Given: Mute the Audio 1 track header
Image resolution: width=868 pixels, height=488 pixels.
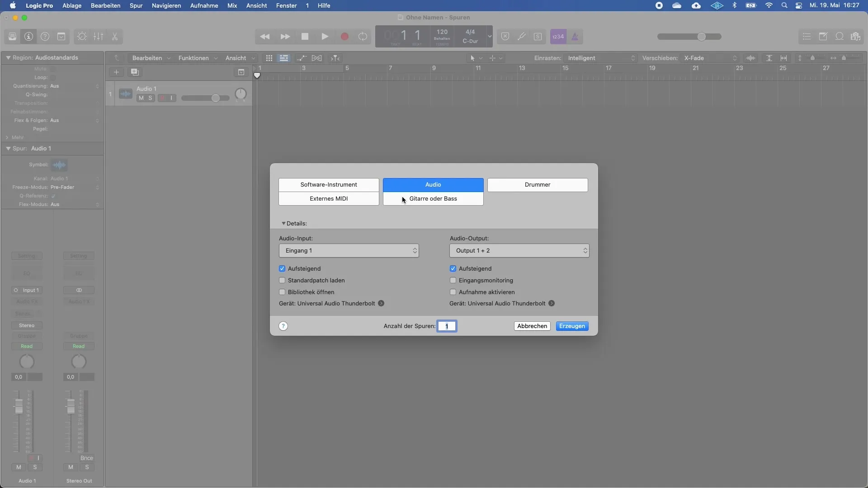Looking at the screenshot, I should pos(141,98).
